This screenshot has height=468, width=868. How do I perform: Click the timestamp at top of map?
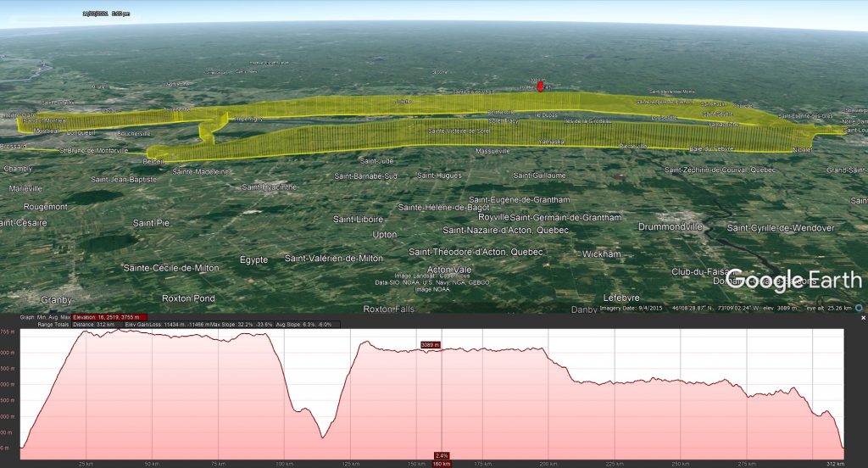(x=105, y=14)
